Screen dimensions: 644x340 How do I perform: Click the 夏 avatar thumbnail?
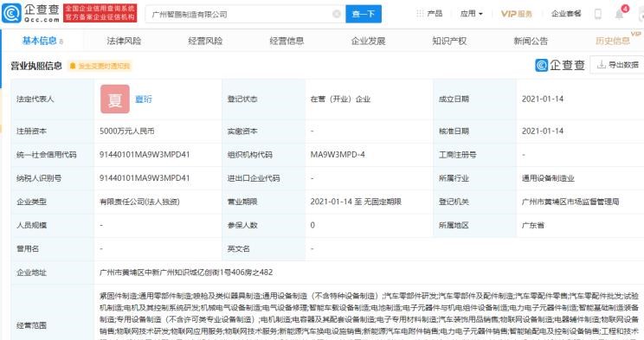(115, 99)
